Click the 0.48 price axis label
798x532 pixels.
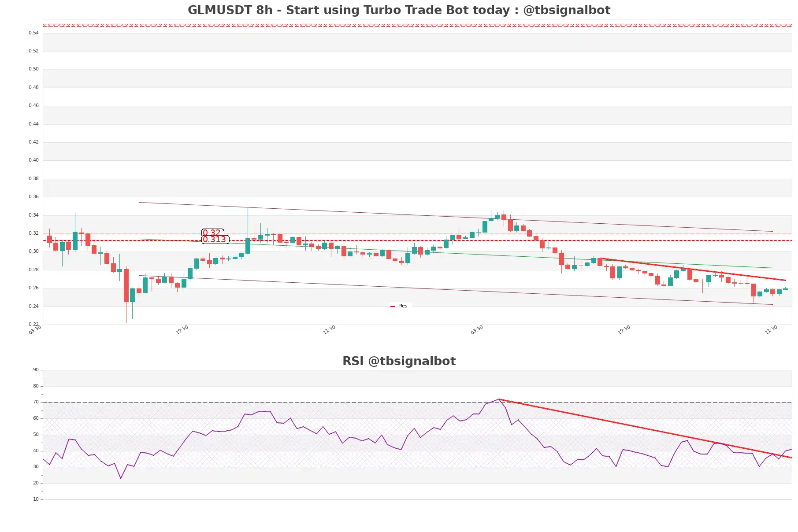pos(33,88)
